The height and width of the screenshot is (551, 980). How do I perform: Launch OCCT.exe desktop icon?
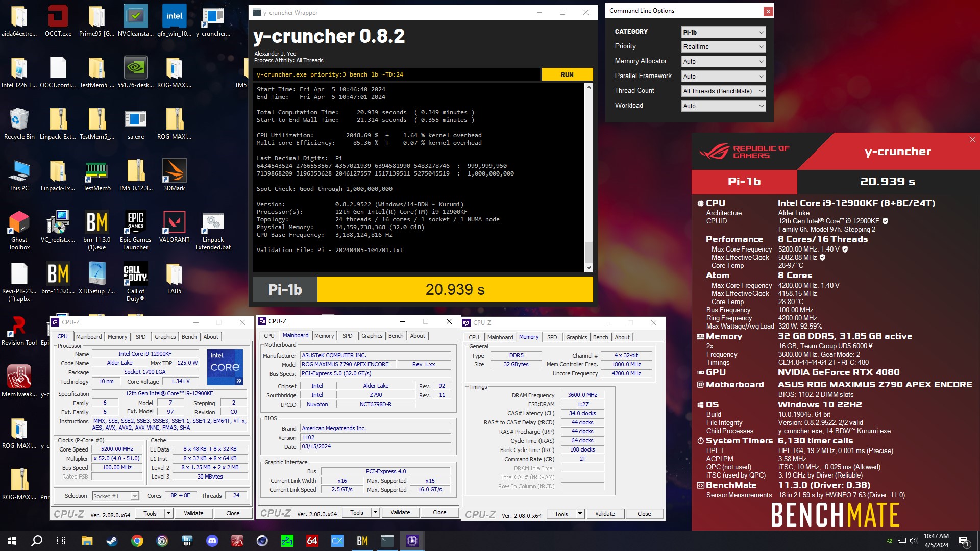pyautogui.click(x=58, y=21)
